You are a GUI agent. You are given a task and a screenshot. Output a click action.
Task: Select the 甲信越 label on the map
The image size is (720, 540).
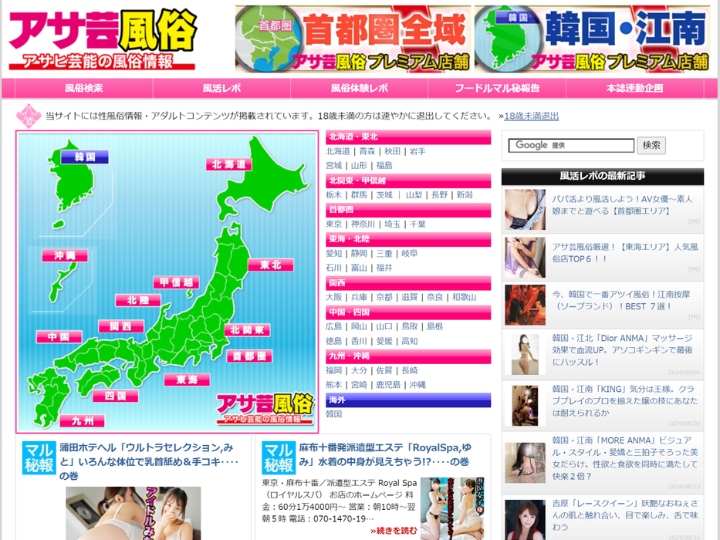pyautogui.click(x=176, y=282)
